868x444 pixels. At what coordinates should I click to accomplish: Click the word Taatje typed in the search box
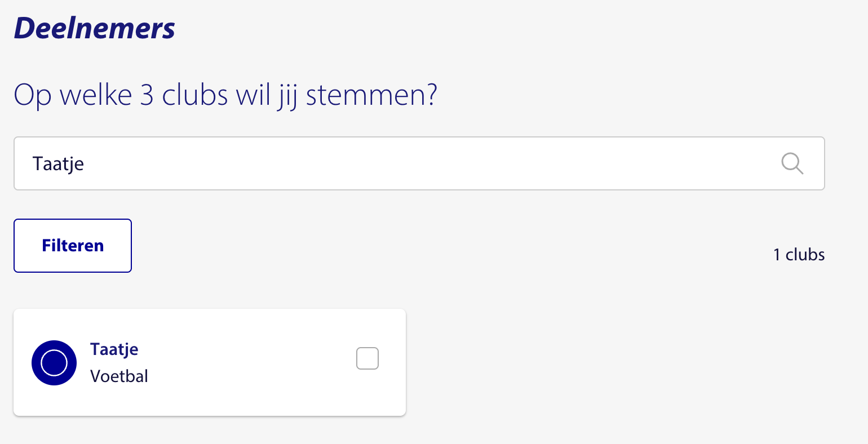(59, 164)
